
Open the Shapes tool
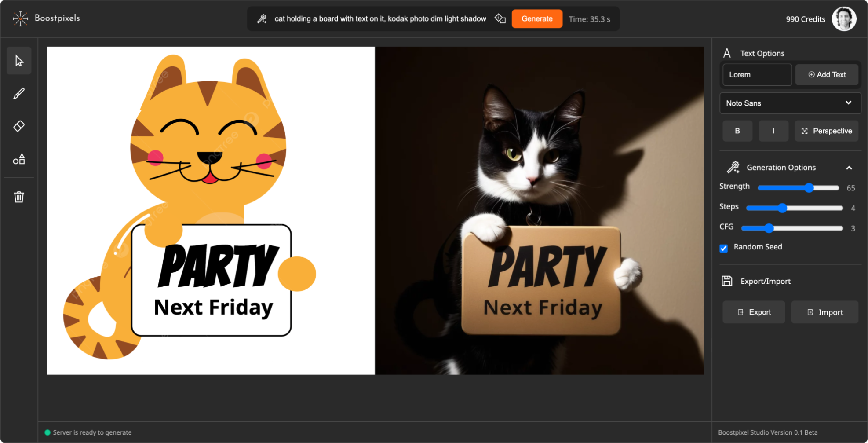click(19, 159)
